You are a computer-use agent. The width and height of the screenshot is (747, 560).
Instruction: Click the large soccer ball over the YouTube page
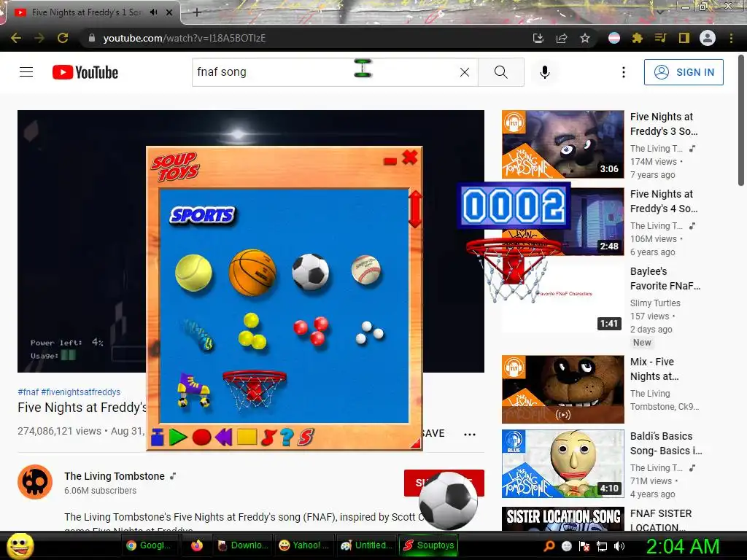448,500
